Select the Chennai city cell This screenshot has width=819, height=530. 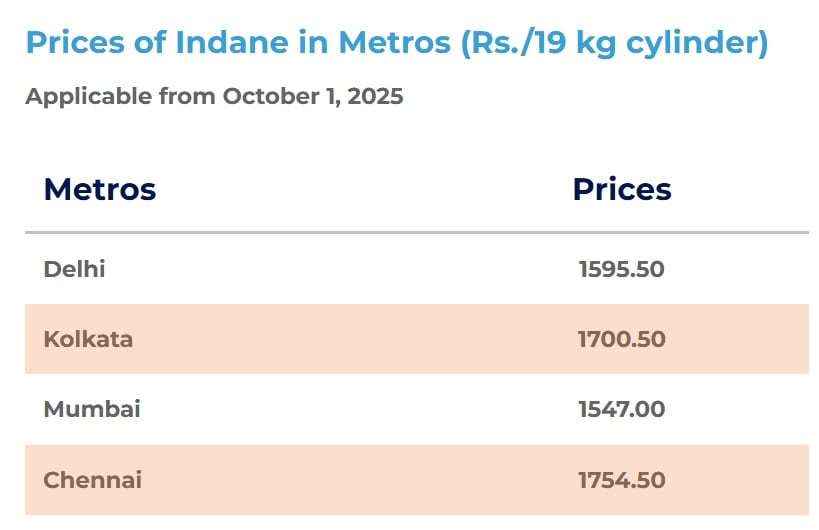click(92, 480)
